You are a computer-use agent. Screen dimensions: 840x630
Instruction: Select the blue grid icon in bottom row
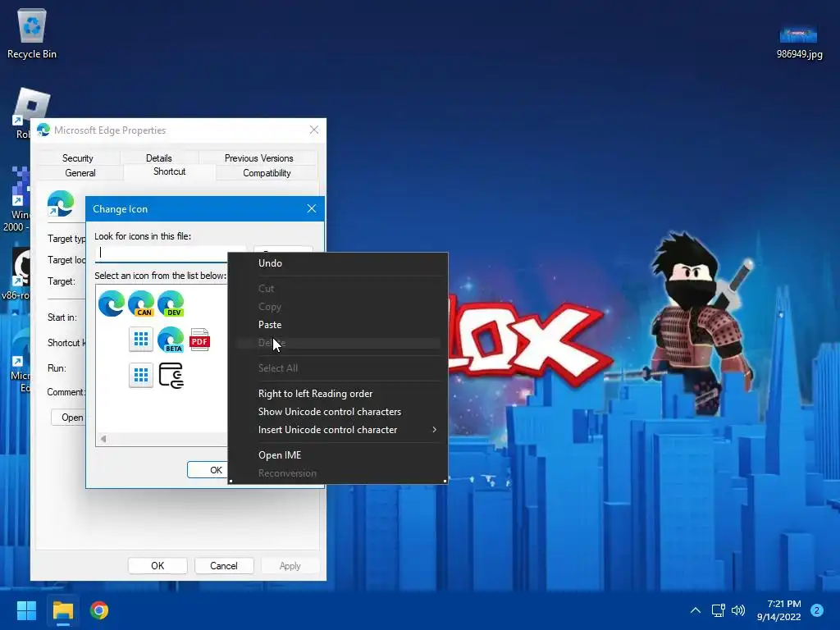[x=141, y=375]
